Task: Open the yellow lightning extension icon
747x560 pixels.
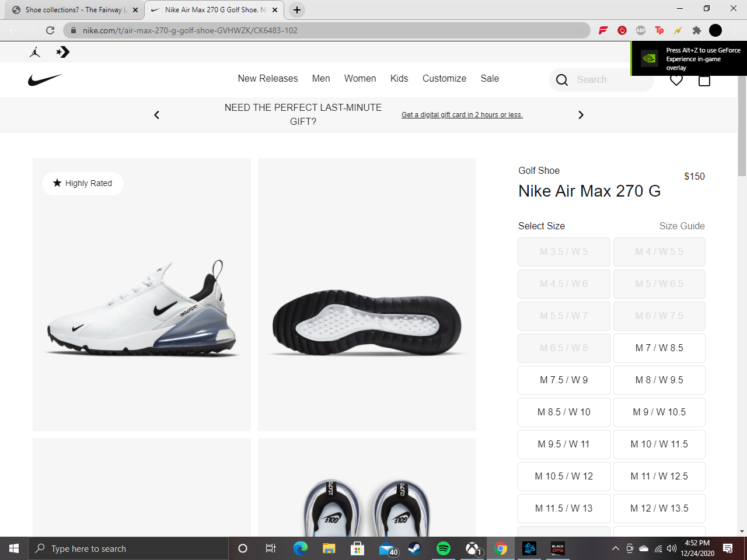Action: tap(678, 30)
